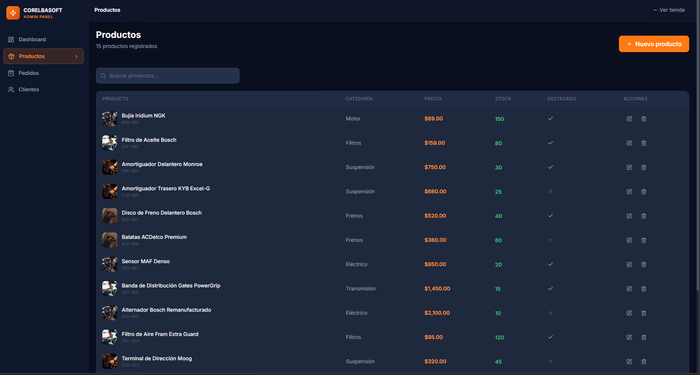Click the Transmisión category cell

pyautogui.click(x=361, y=289)
